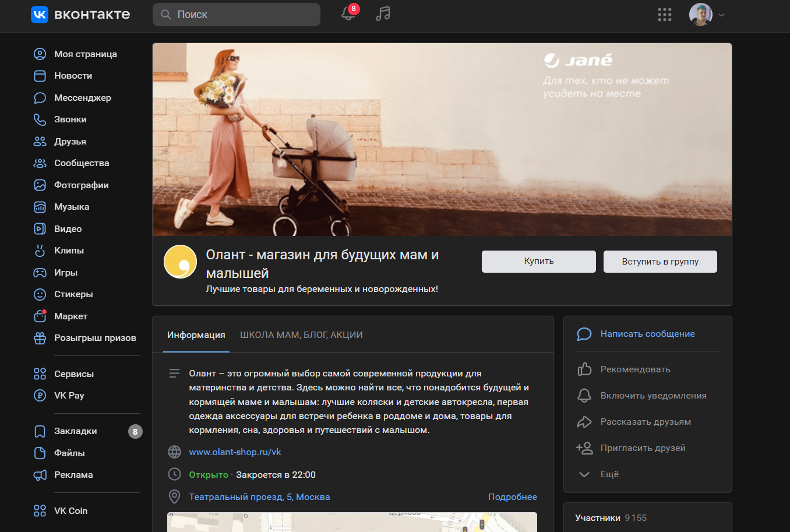The height and width of the screenshot is (532, 790).
Task: Open the Участники 9 155 members header
Action: coord(611,518)
